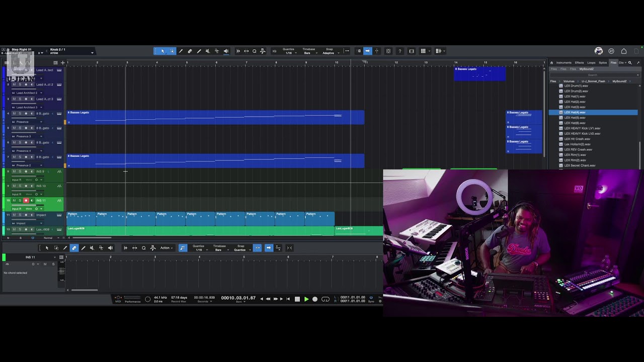Choose the Eraser tool in the top toolbar
644x362 pixels.
(x=190, y=51)
